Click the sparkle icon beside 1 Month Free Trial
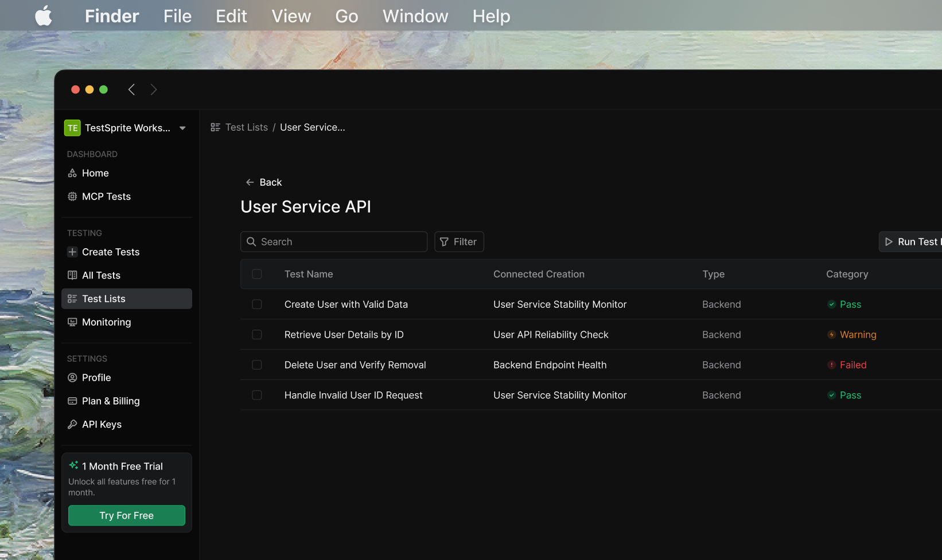This screenshot has height=560, width=942. [73, 465]
